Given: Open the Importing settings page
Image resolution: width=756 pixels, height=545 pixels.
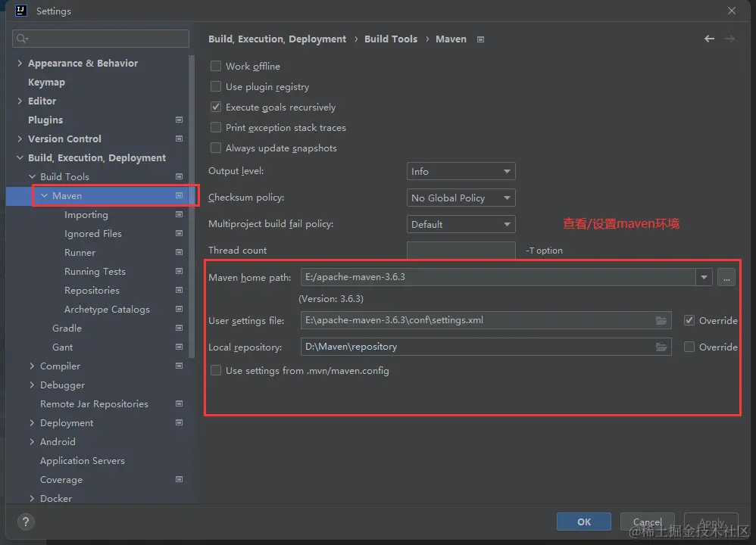Looking at the screenshot, I should (x=86, y=214).
